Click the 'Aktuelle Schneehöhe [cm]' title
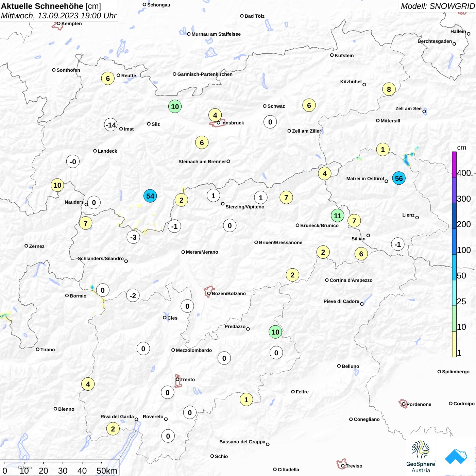Viewport: 476px width, 476px height. [x=51, y=6]
